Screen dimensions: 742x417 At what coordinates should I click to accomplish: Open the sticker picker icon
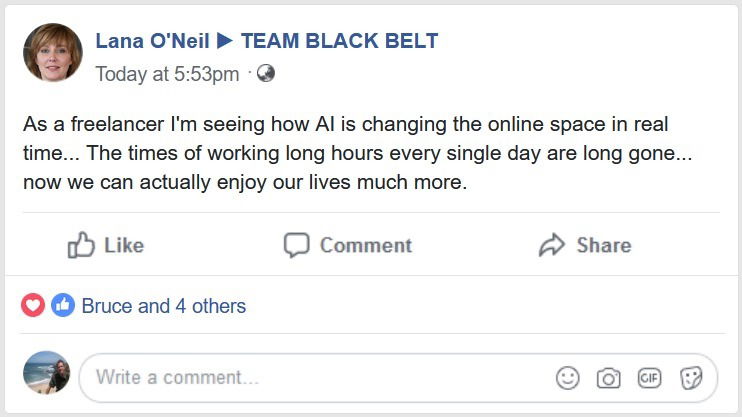pos(691,378)
